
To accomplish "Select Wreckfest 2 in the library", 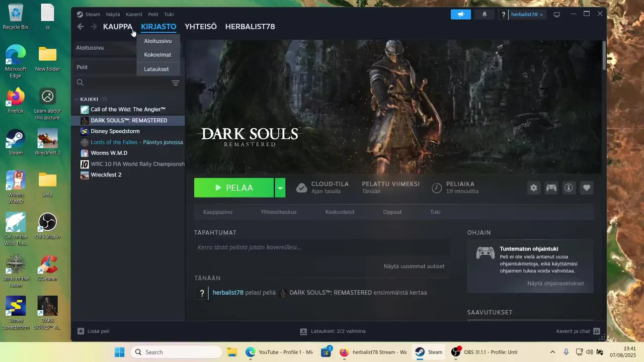I will click(128, 175).
